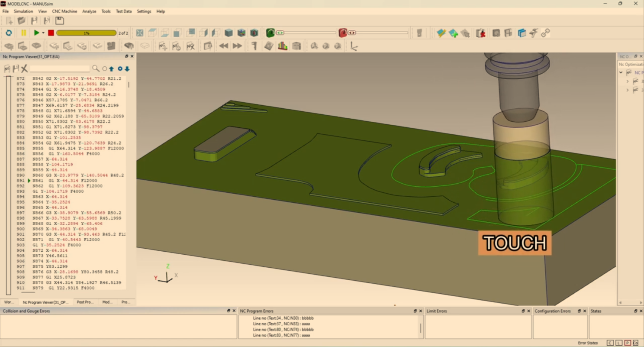The image size is (644, 347).
Task: Click the Save floppy disk icon
Action: pyautogui.click(x=60, y=20)
